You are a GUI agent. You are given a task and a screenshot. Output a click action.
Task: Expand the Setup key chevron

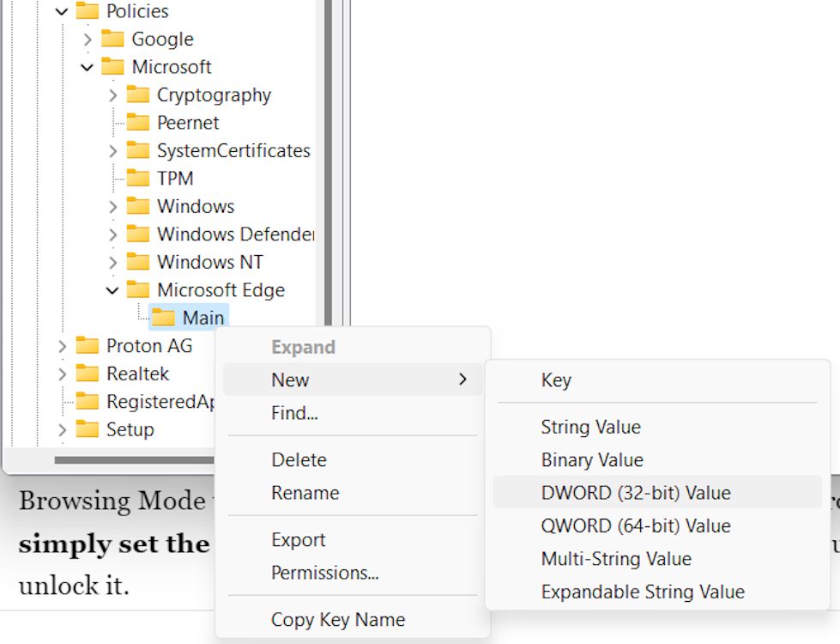(x=62, y=430)
